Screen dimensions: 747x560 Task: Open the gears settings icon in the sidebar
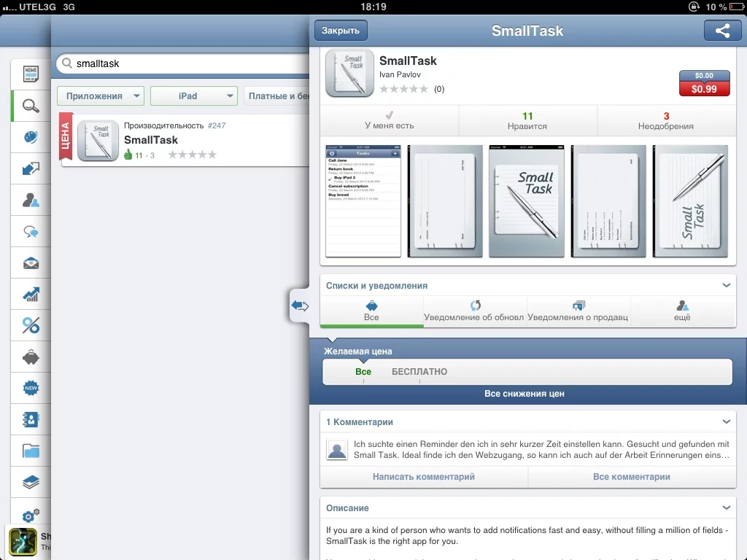tap(31, 515)
